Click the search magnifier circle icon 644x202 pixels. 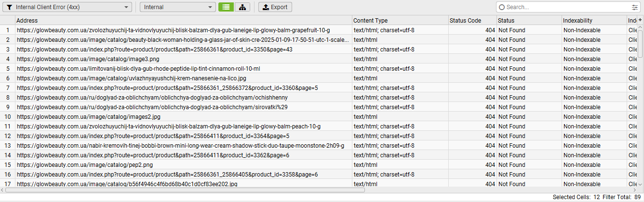tap(502, 7)
